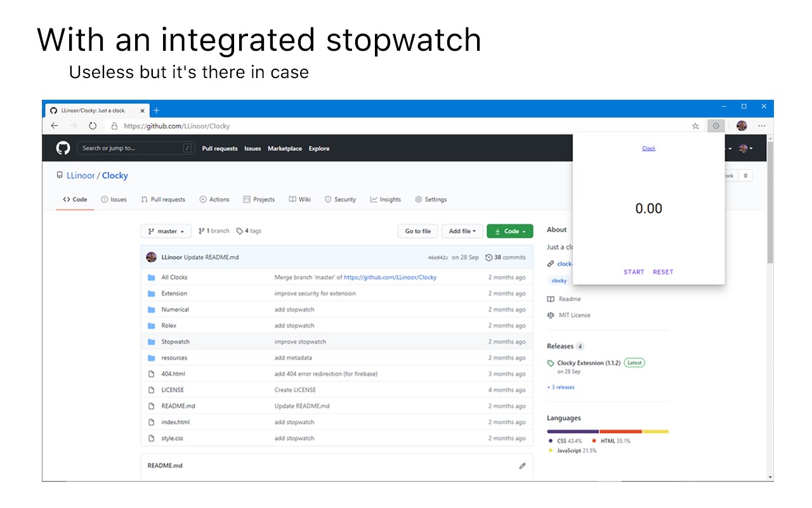Click the languages color bar CSS segment

[x=573, y=431]
